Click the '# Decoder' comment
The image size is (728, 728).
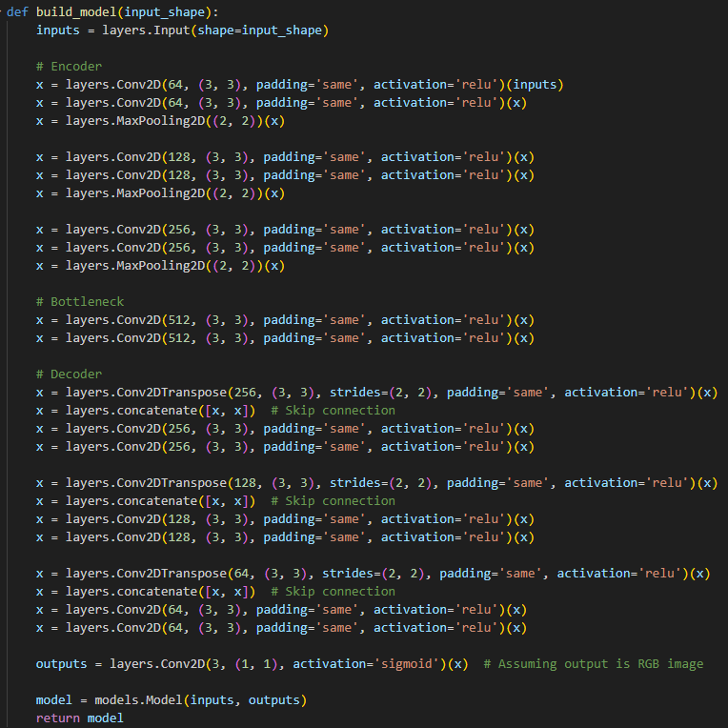70,374
